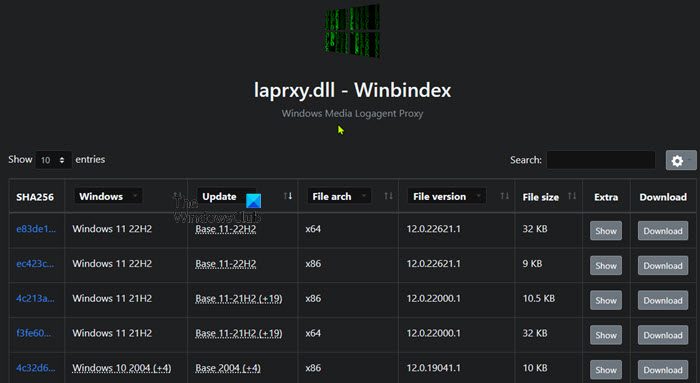Select version 12.0.22000.1 in f3fe60 row

(433, 333)
